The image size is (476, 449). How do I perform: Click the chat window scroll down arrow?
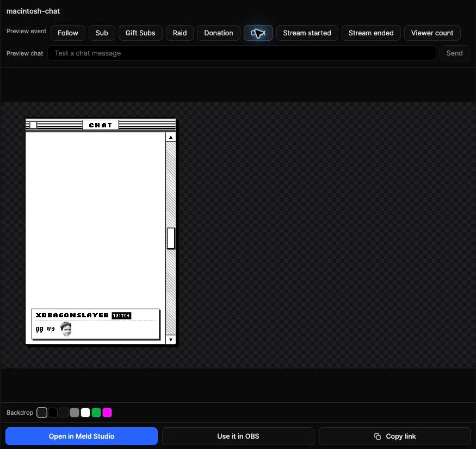[x=171, y=340]
